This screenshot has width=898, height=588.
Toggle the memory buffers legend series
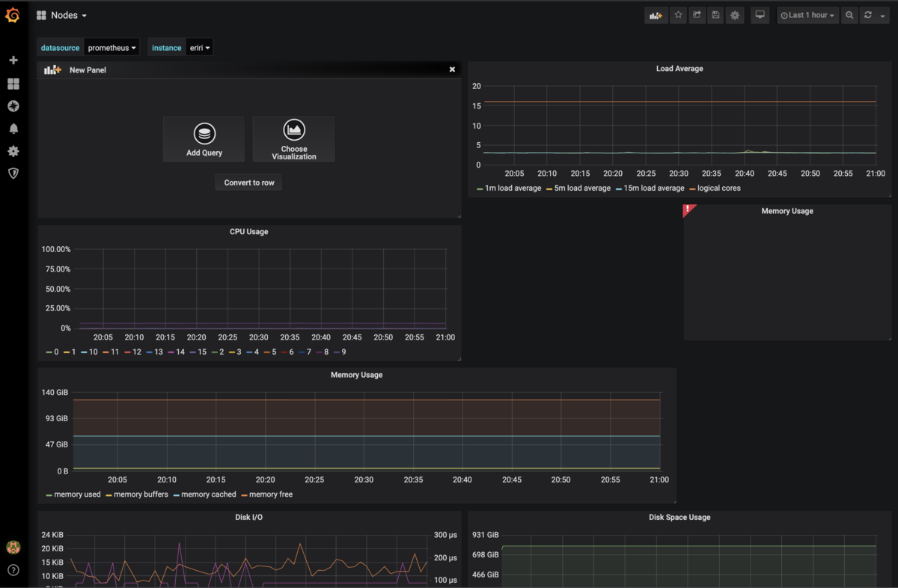click(141, 494)
